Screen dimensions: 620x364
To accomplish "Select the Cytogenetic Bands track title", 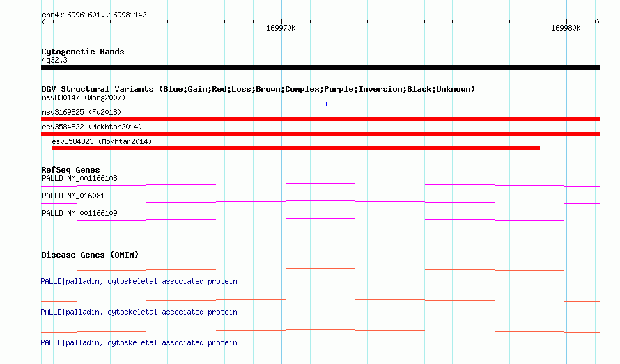I will [83, 52].
